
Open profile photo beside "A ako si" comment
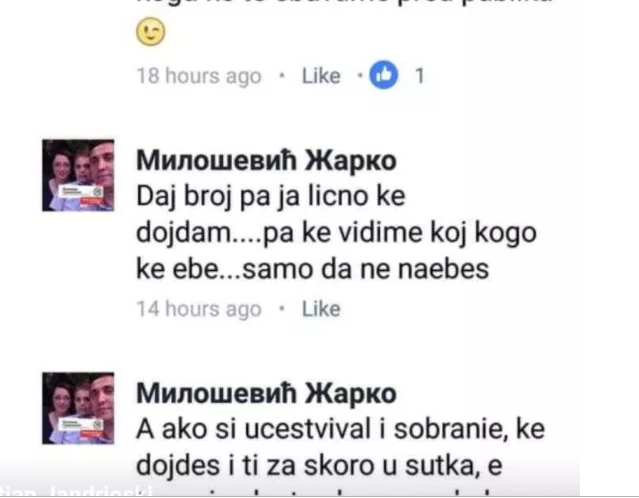coord(78,408)
